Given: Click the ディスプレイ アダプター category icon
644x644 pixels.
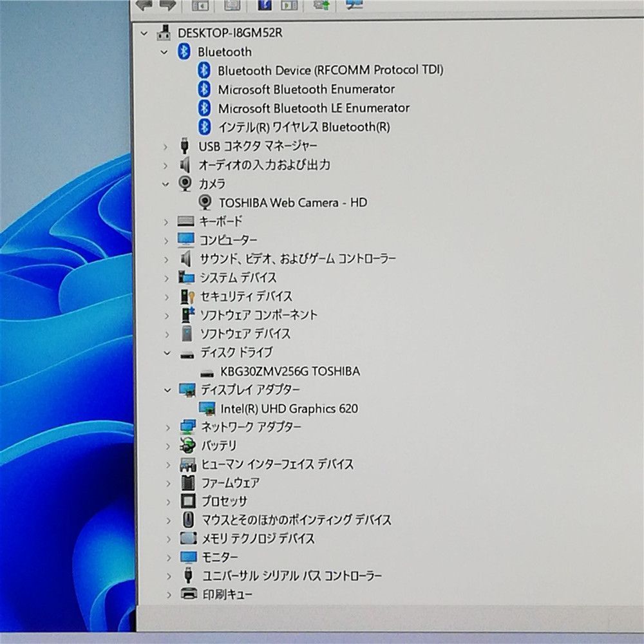Looking at the screenshot, I should [x=187, y=390].
